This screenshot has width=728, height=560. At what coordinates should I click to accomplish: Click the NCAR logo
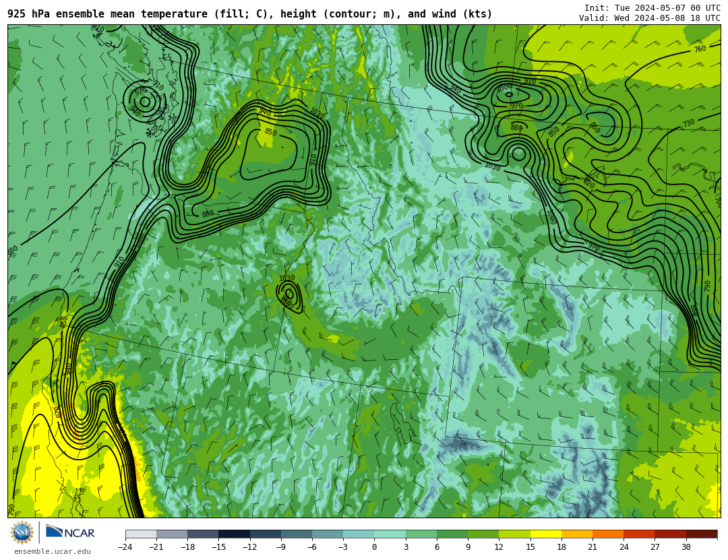coord(71,532)
